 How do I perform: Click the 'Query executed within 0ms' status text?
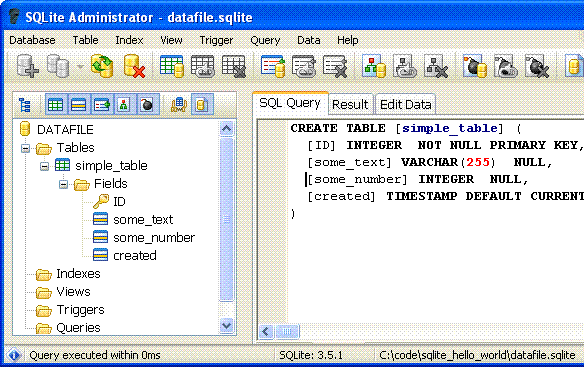point(95,355)
